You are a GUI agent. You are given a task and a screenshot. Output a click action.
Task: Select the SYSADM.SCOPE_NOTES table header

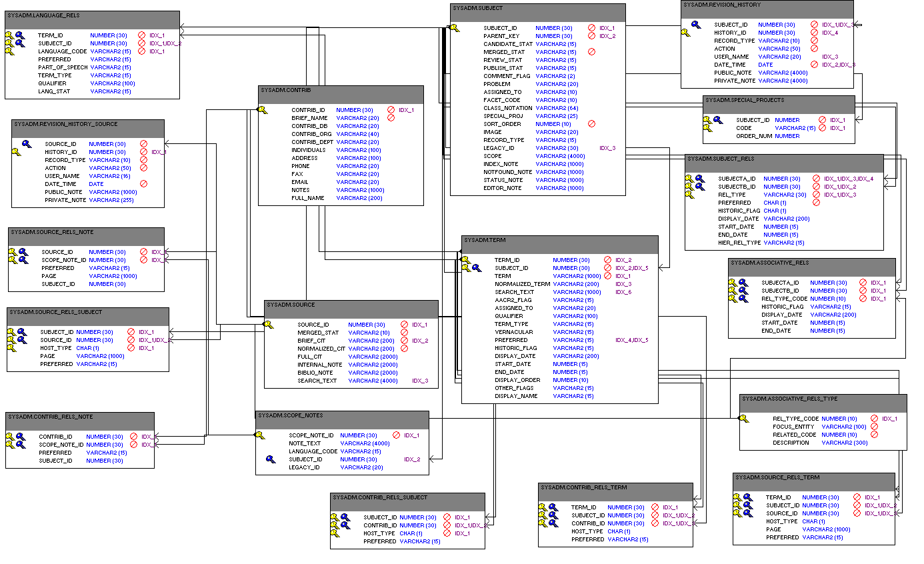(342, 419)
